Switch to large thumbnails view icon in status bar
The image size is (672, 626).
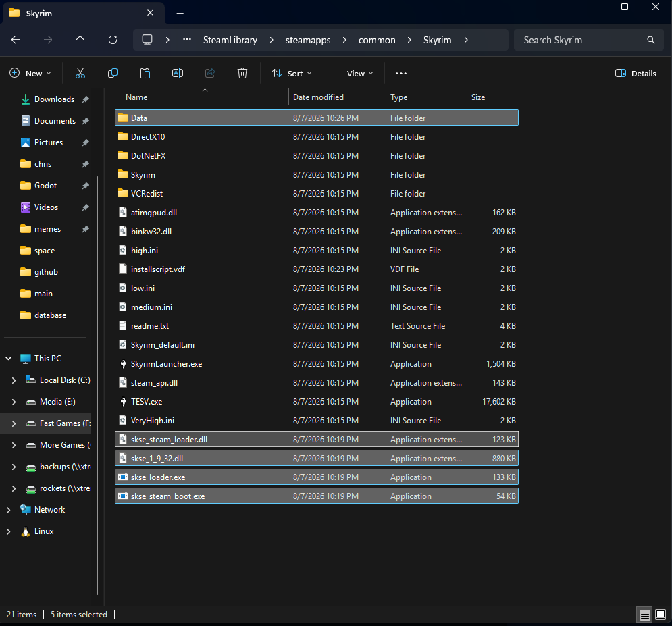click(x=661, y=615)
